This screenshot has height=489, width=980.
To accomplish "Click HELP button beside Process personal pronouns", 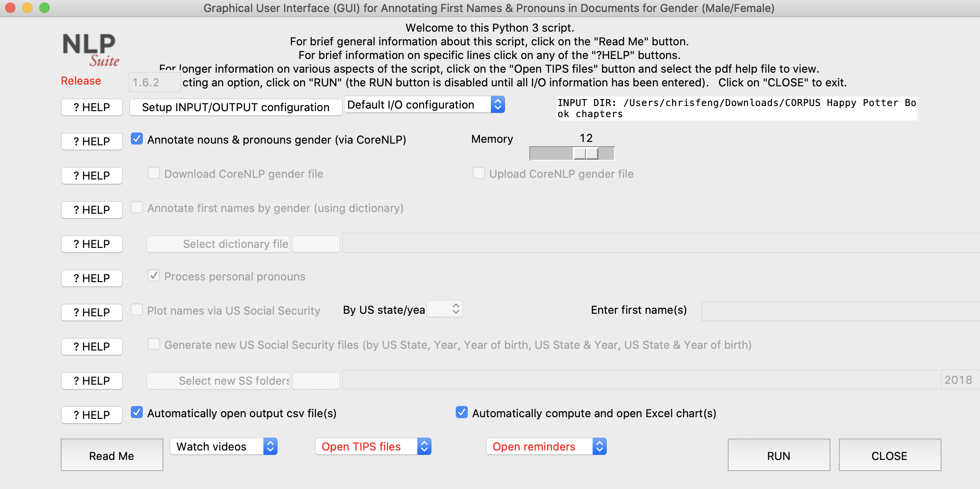I will coord(92,278).
